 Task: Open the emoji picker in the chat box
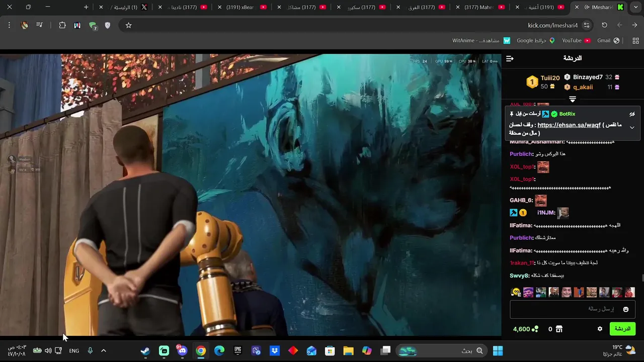pos(626,309)
